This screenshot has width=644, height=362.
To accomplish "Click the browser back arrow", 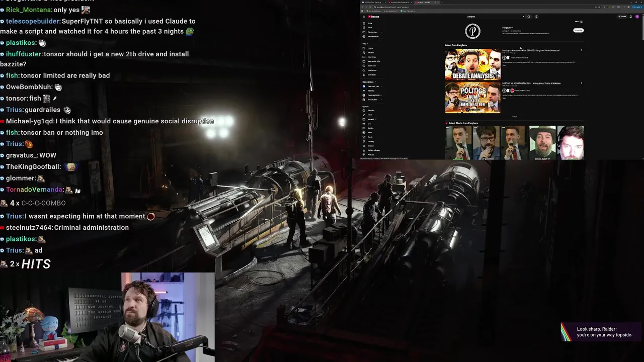I will point(362,7).
